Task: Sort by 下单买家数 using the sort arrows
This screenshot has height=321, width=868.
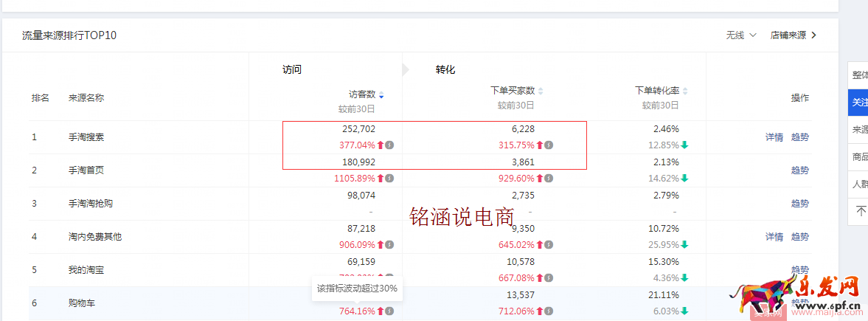Action: pyautogui.click(x=541, y=92)
